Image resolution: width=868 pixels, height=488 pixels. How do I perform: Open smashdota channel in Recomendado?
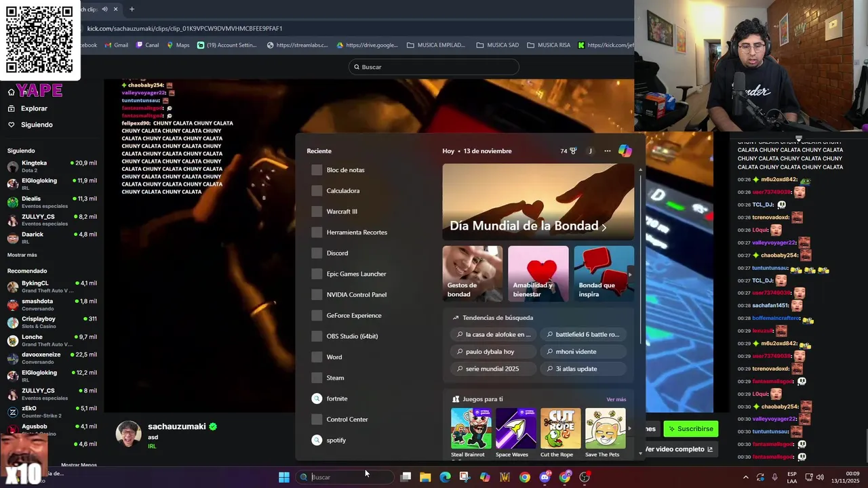coord(52,304)
